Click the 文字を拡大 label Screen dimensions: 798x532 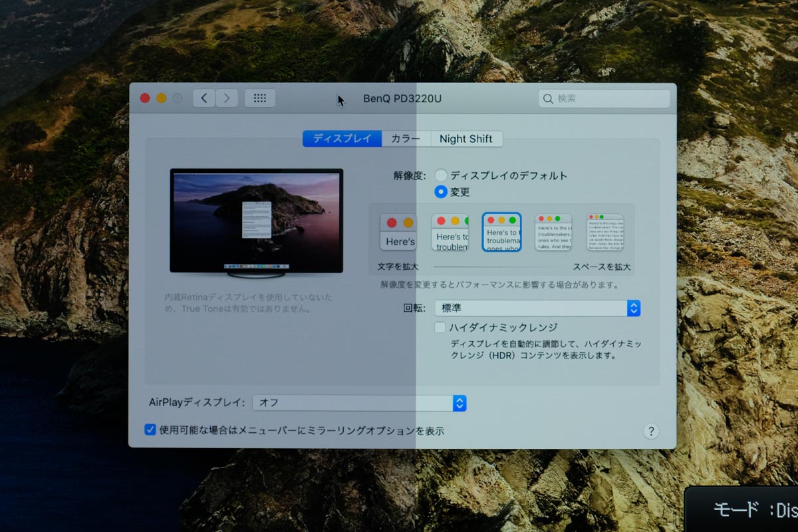pyautogui.click(x=398, y=267)
